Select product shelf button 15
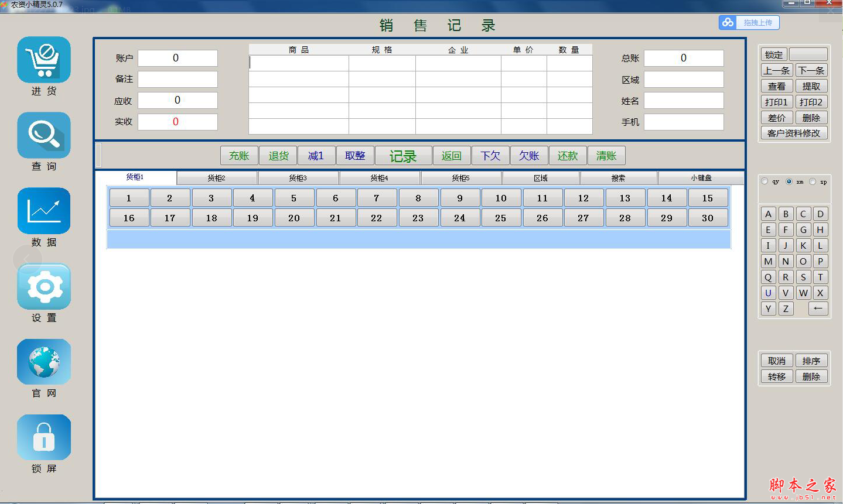The width and height of the screenshot is (843, 504). [708, 197]
